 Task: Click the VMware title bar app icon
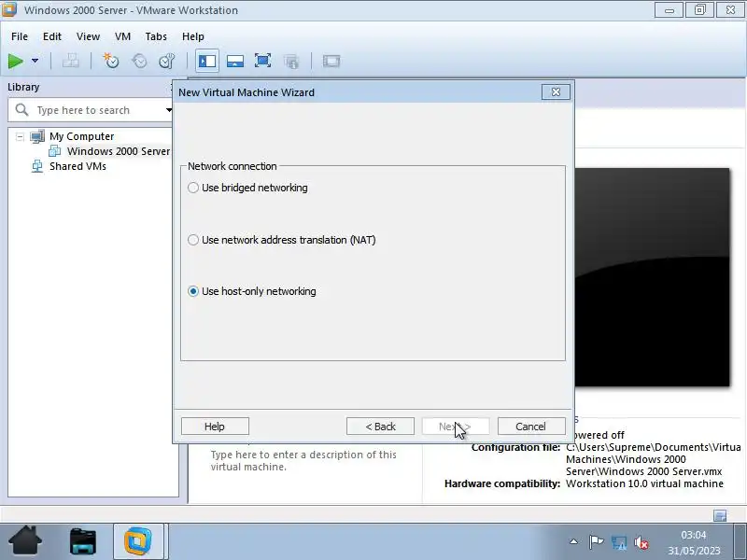coord(9,9)
